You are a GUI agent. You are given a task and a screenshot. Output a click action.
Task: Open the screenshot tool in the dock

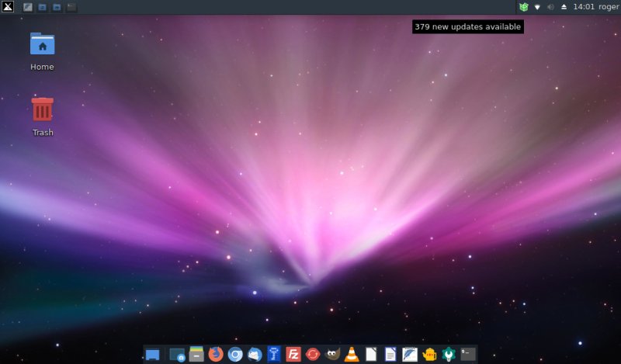(177, 355)
